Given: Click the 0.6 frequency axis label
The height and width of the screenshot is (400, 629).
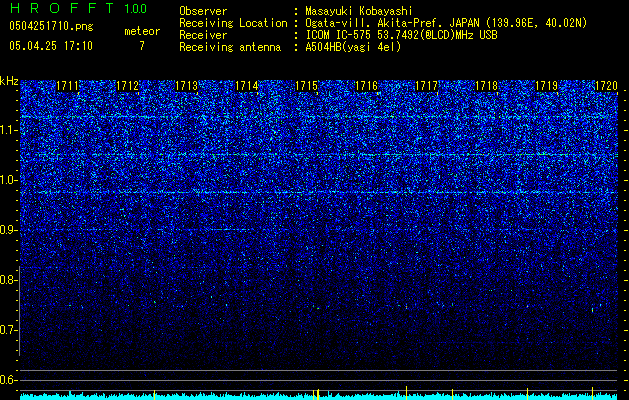Looking at the screenshot, I should (x=8, y=380).
